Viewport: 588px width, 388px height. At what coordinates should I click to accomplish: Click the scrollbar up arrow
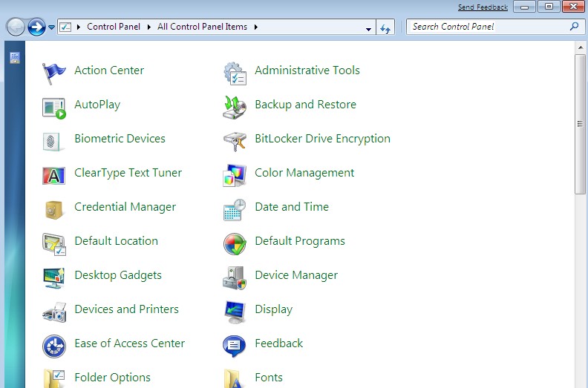pos(581,47)
